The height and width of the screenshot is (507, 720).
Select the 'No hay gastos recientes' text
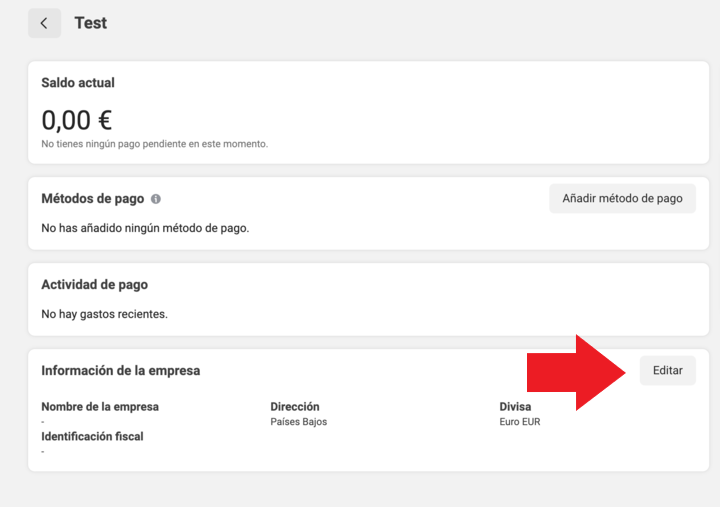105,314
